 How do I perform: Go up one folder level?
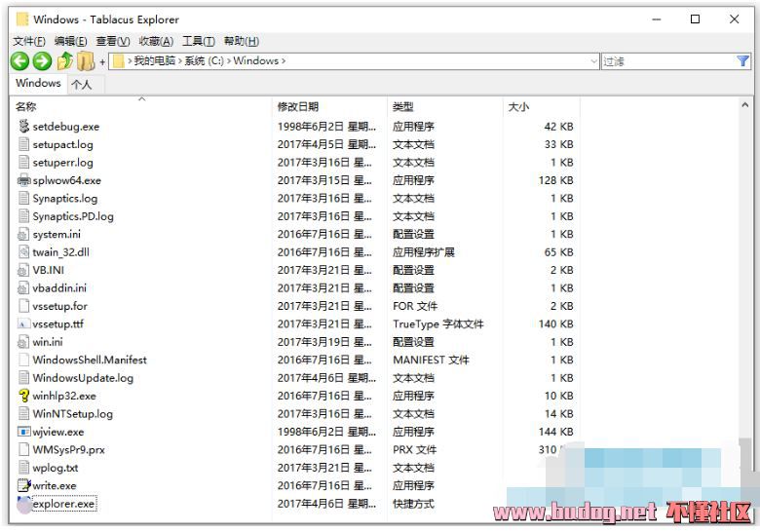[65, 61]
